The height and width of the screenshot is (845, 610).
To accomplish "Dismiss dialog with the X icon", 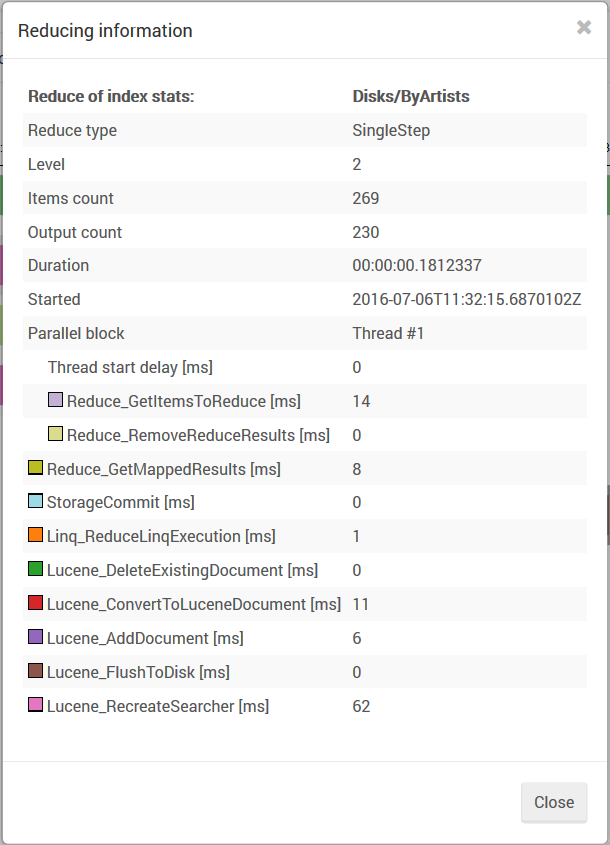I will [x=584, y=27].
